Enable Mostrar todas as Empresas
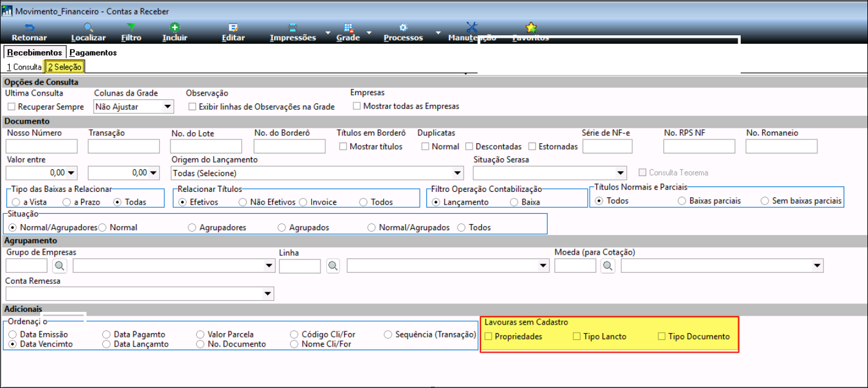Screen dimensions: 868x388 [357, 106]
